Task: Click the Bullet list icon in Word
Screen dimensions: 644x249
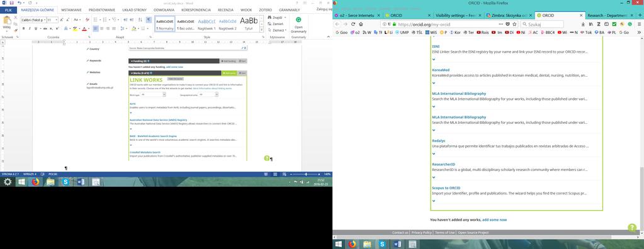Action: (x=96, y=19)
